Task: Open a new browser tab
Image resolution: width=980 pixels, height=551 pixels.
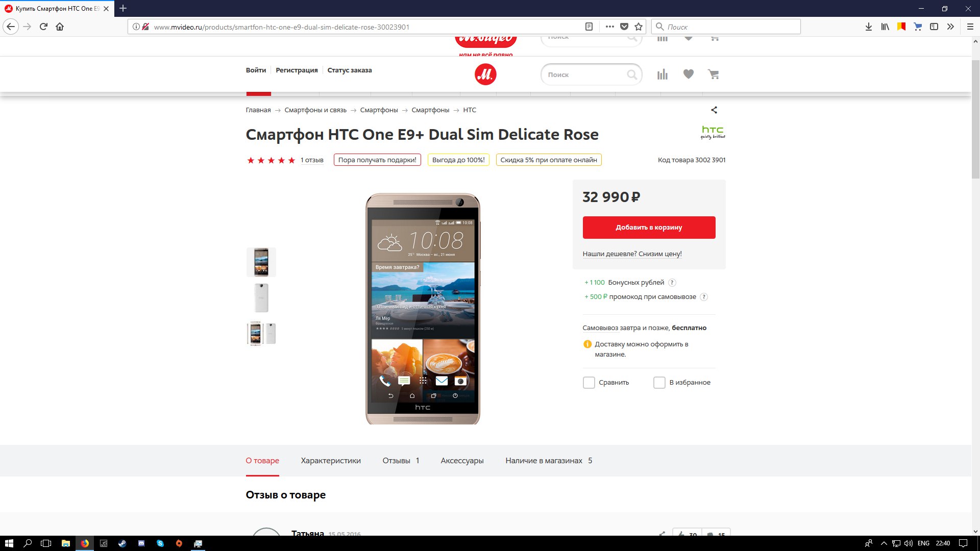Action: click(123, 8)
